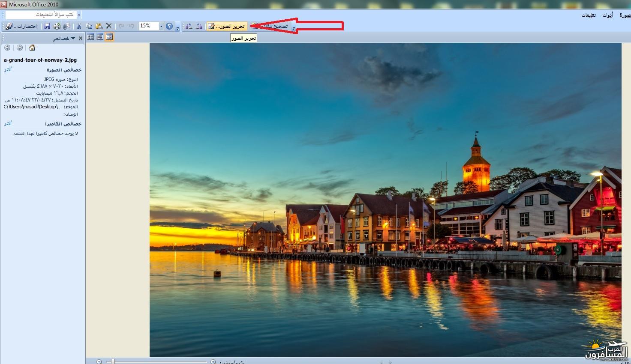
Task: Click the Copy icon in toolbar
Action: coord(89,26)
